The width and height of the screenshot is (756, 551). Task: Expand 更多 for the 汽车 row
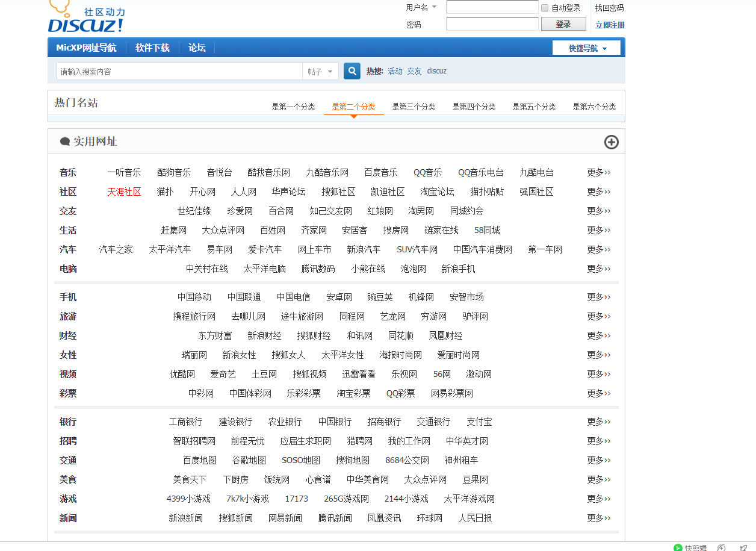pos(599,249)
